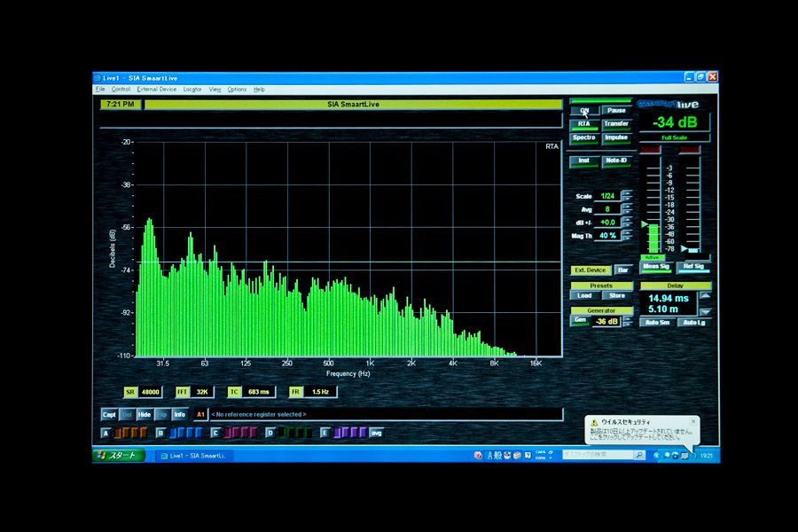Switch to RTA mode
This screenshot has width=798, height=532.
583,124
